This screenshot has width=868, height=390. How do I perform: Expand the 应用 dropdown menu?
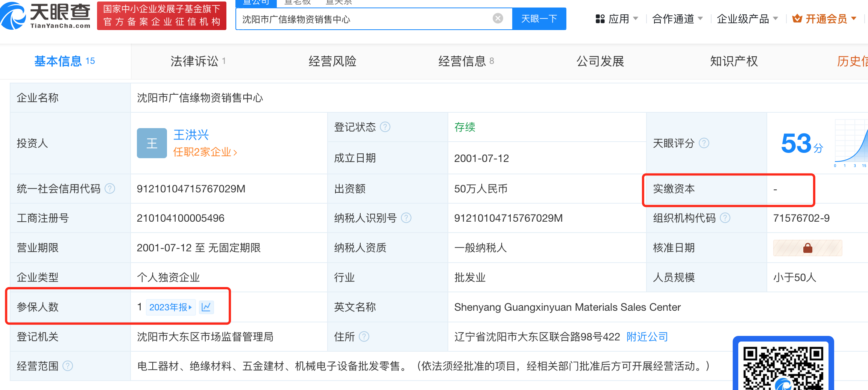(x=617, y=19)
